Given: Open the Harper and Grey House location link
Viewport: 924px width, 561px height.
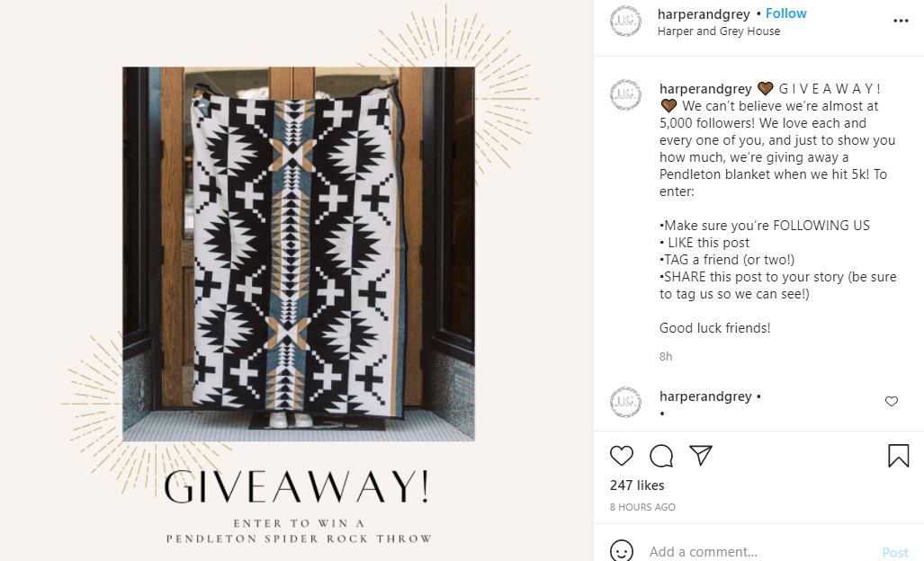Looking at the screenshot, I should pos(718,31).
